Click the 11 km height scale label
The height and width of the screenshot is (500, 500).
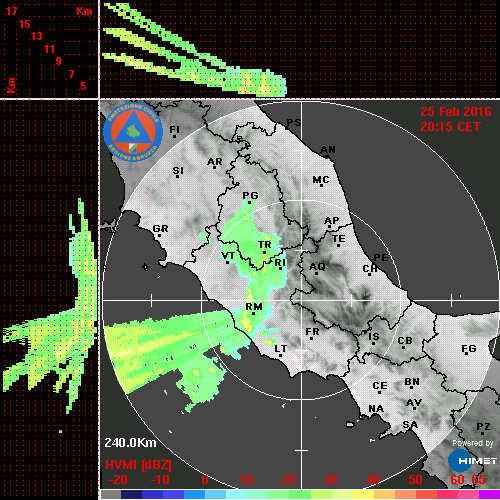click(49, 49)
